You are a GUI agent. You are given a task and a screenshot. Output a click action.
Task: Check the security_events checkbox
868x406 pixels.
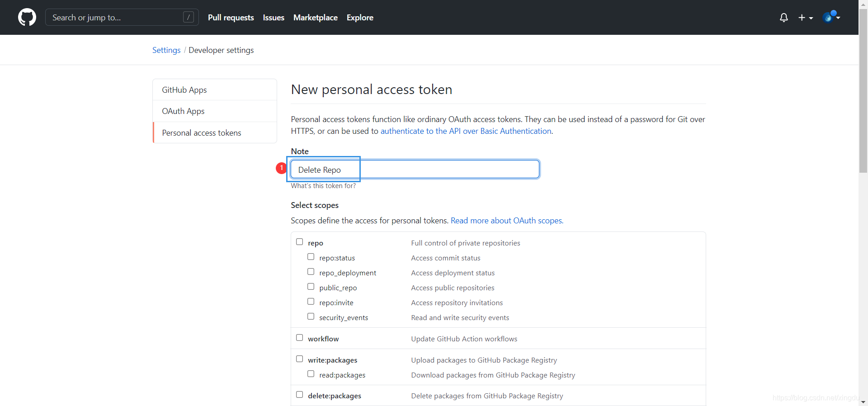[x=311, y=316]
